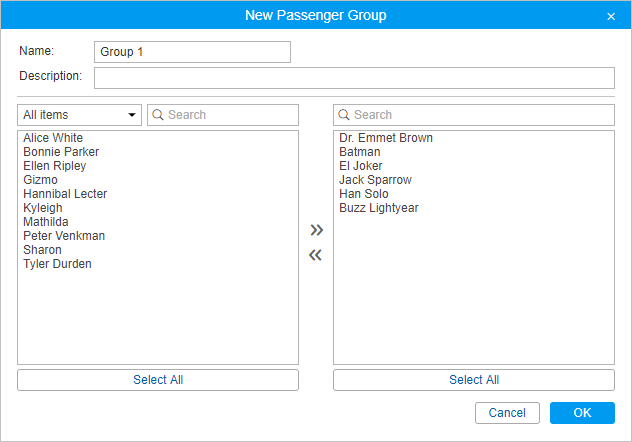Click the Description text field
This screenshot has height=442, width=632.
[x=354, y=78]
